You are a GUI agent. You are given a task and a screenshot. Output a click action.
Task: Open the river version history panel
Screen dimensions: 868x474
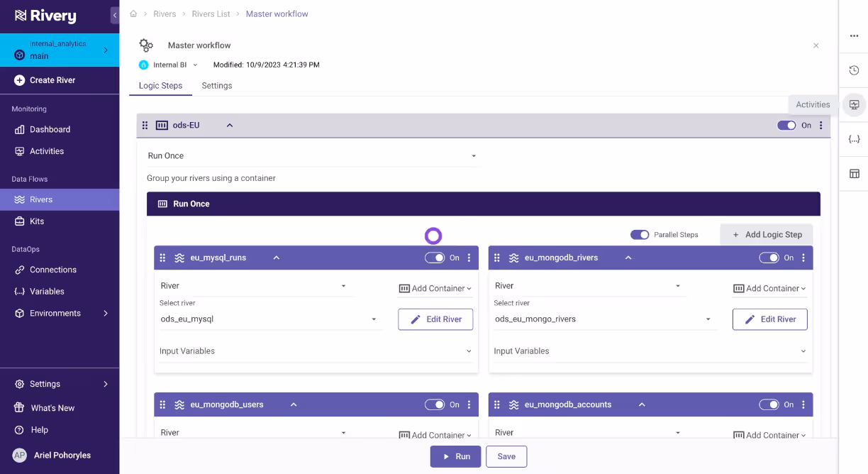click(x=853, y=70)
